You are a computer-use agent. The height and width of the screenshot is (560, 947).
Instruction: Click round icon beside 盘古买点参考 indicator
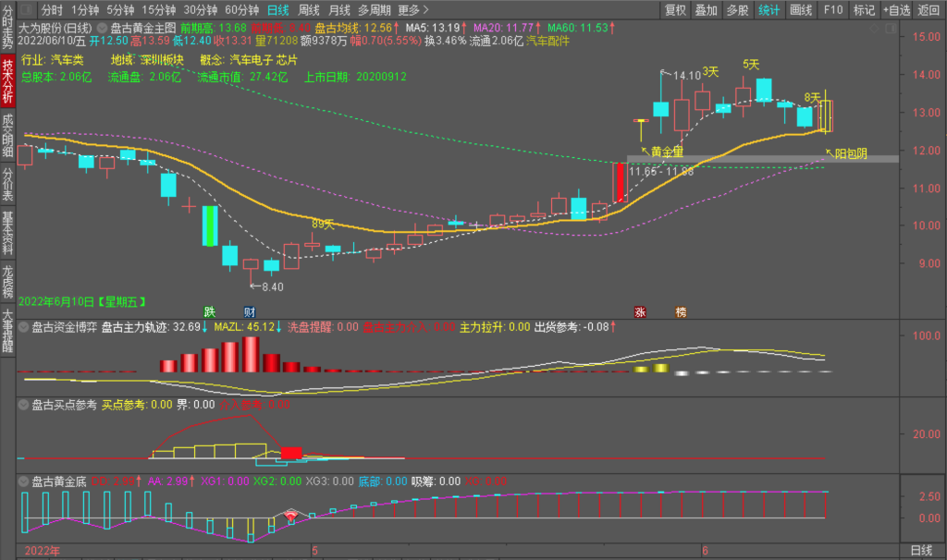click(x=24, y=404)
